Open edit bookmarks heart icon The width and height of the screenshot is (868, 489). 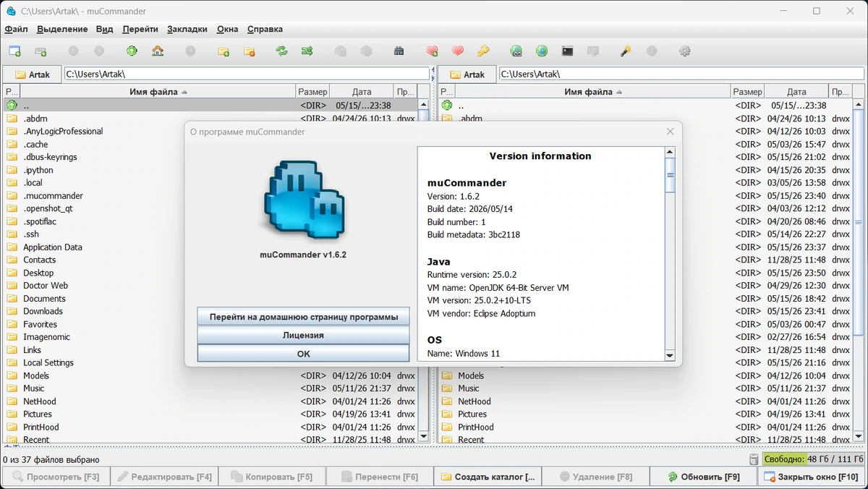tap(457, 51)
